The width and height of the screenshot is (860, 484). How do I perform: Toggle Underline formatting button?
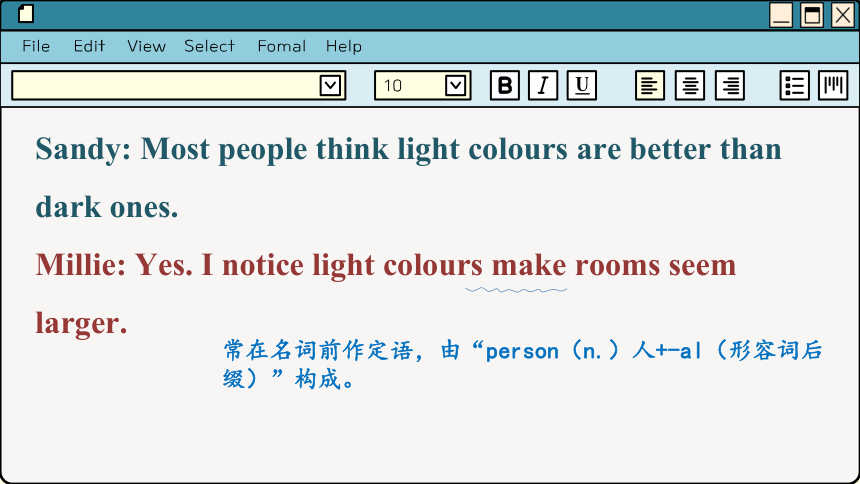coord(581,85)
